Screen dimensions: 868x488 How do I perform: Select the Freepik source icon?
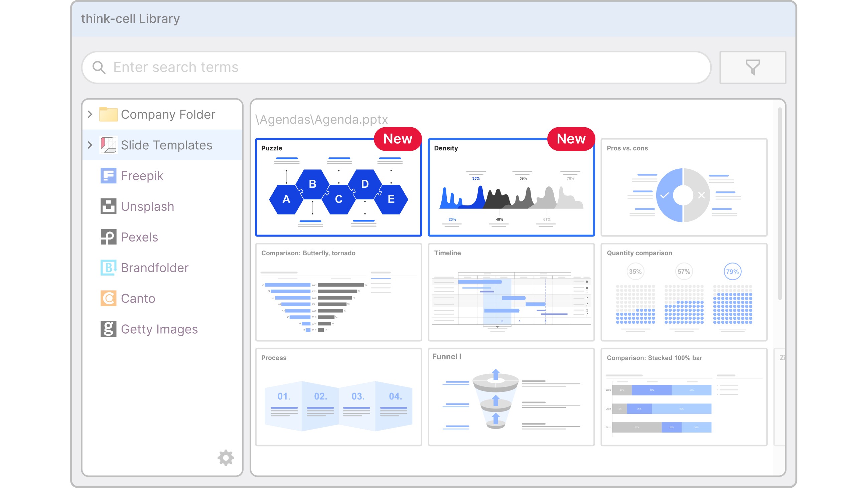[108, 175]
